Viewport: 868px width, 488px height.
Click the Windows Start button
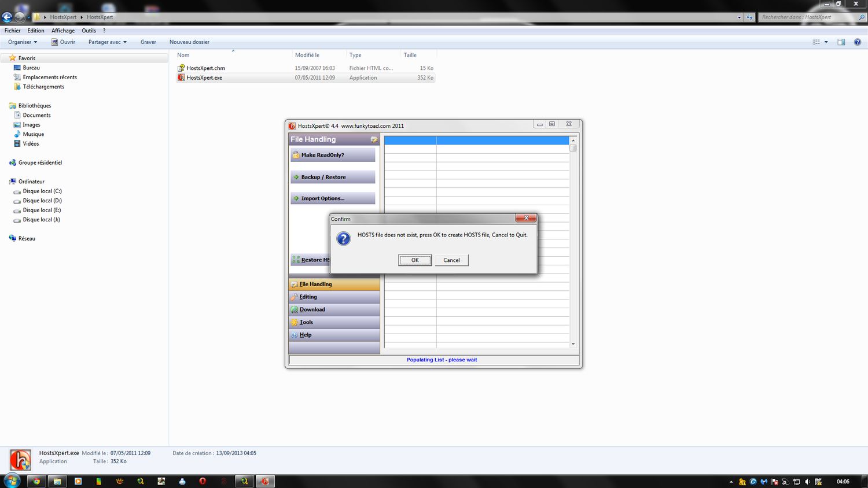[x=12, y=480]
